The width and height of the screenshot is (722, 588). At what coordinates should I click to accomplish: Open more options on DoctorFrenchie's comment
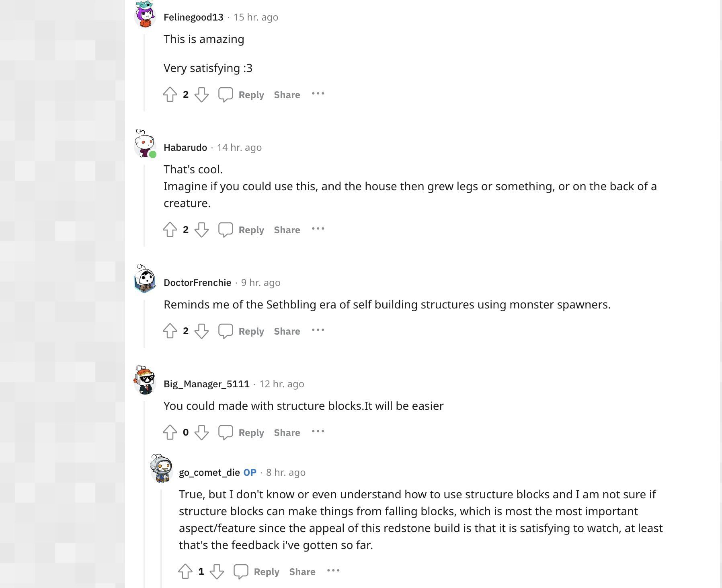coord(318,330)
